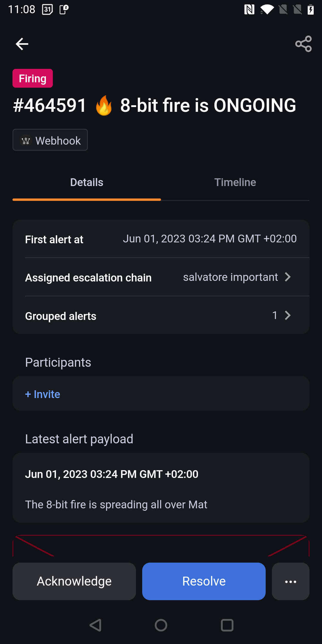Tap the Webhook integration badge
Image resolution: width=322 pixels, height=644 pixels.
(50, 140)
